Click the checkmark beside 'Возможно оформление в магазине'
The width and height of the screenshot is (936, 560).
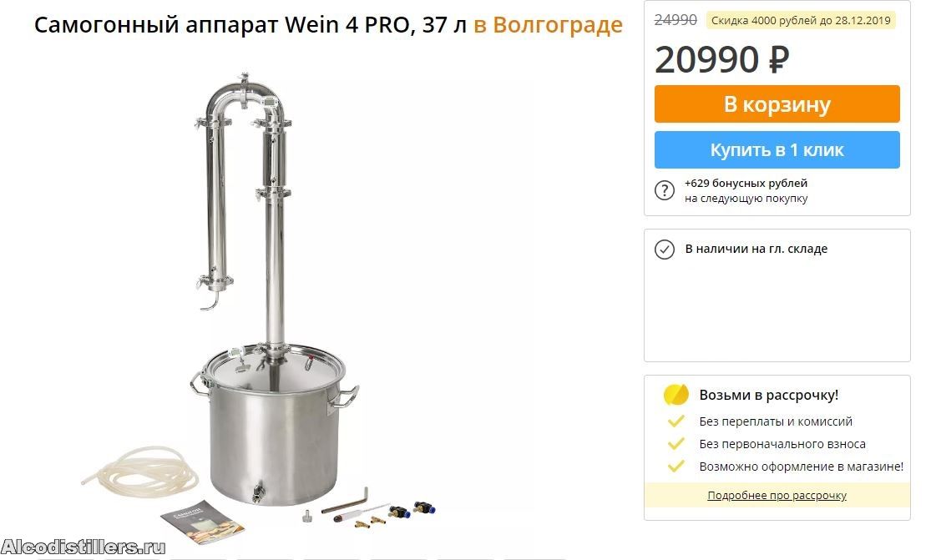pos(675,467)
